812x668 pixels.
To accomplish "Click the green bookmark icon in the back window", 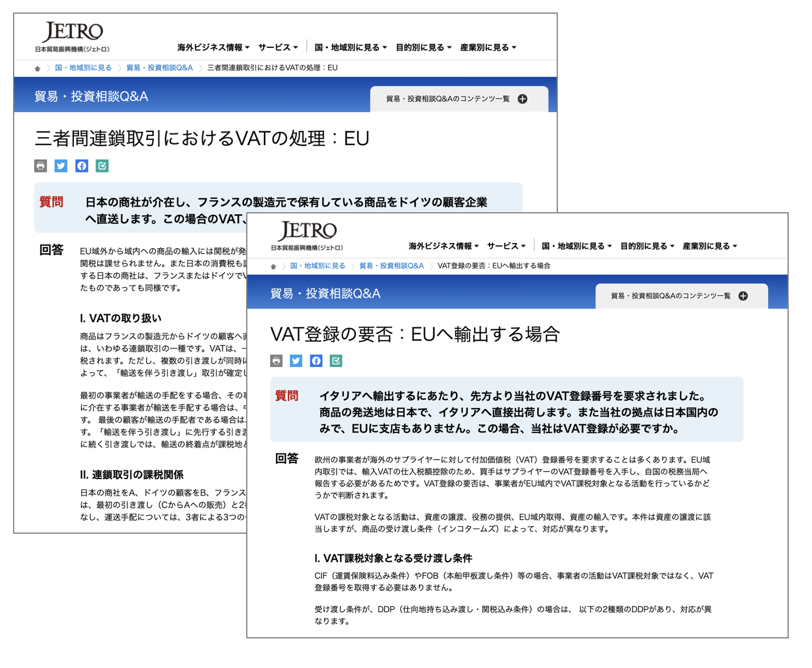I will pos(102,166).
